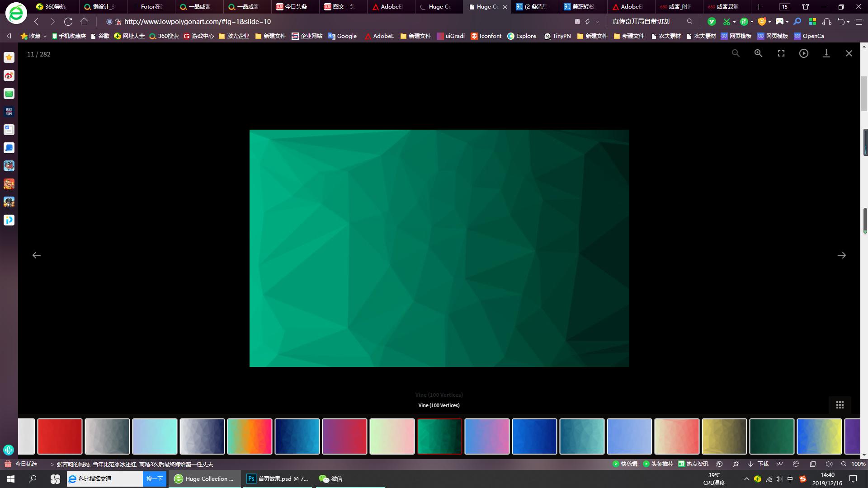868x488 pixels.
Task: Start the slideshow autoplay
Action: coord(803,53)
